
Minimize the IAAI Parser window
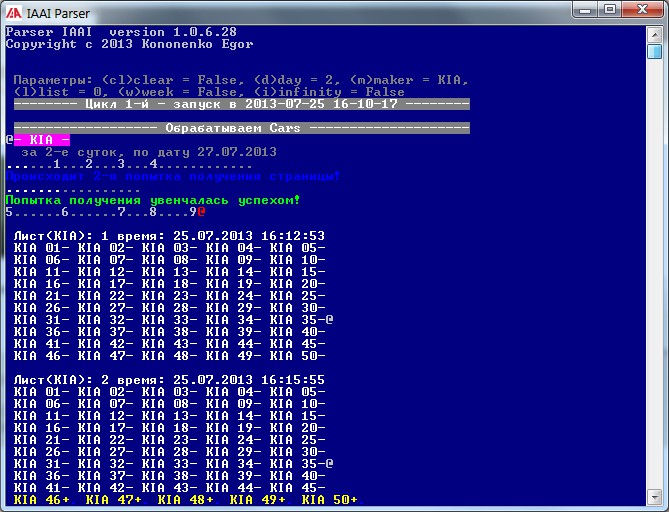coord(585,9)
